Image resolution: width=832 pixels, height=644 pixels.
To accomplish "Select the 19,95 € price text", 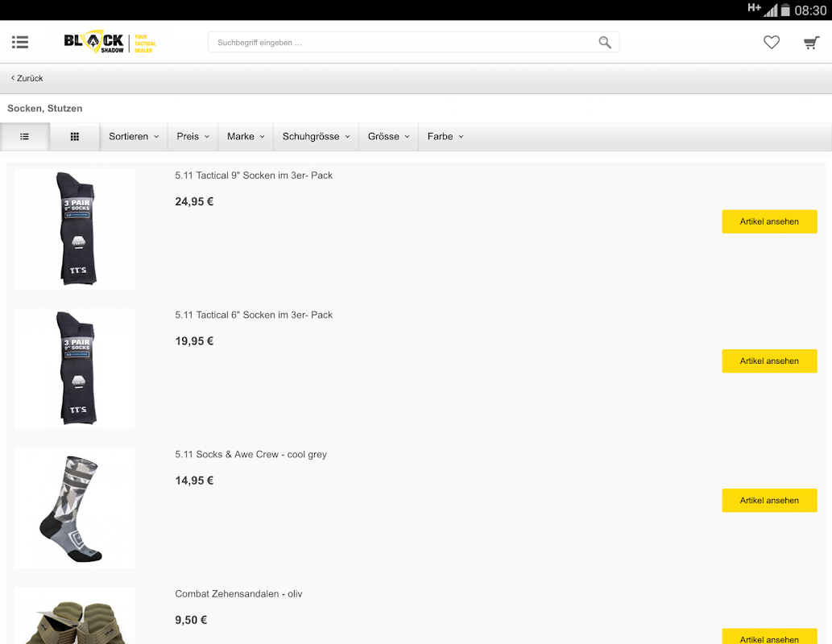I will coord(194,341).
